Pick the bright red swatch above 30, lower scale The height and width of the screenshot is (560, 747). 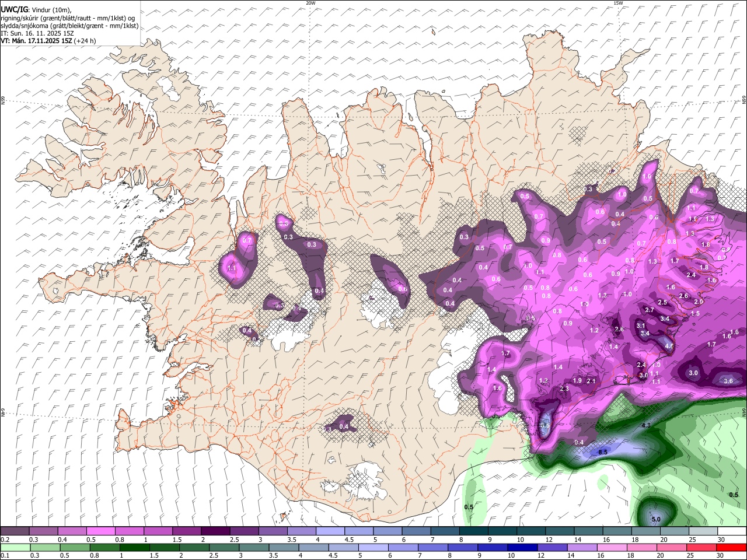pos(731,547)
